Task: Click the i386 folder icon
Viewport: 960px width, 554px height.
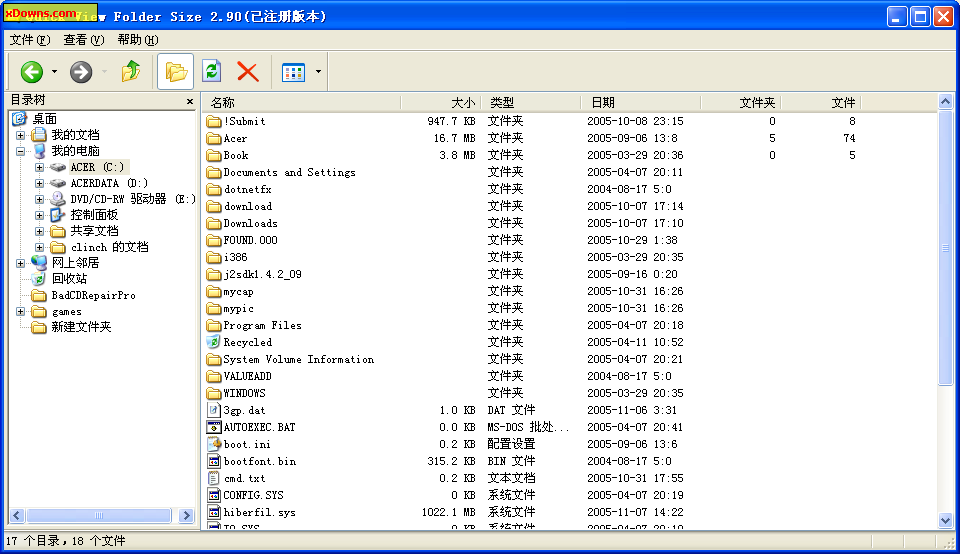Action: click(x=214, y=258)
